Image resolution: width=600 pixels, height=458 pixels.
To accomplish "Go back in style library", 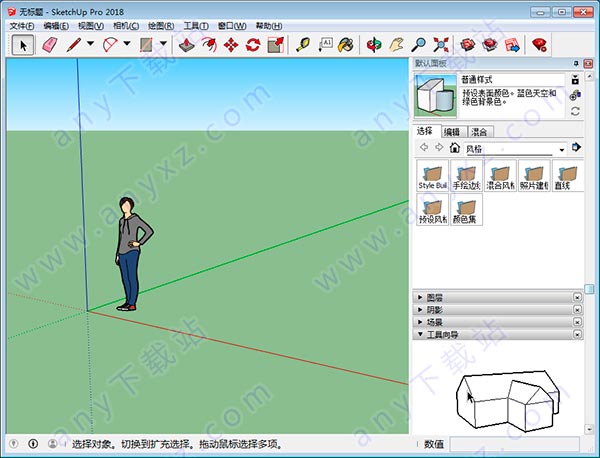I will point(424,147).
